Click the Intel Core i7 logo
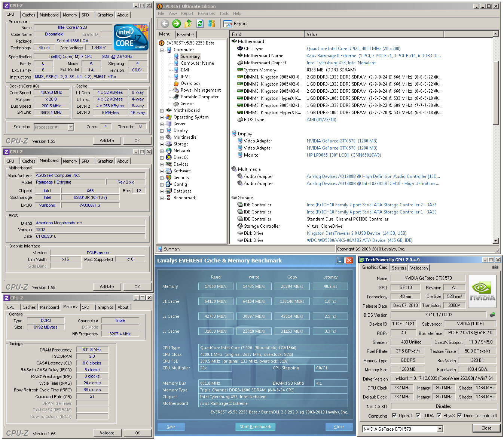 131,37
